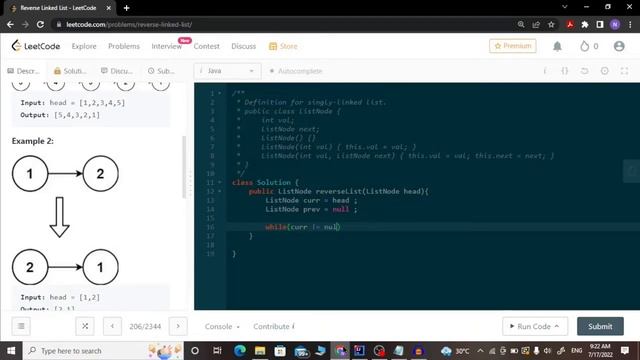Viewport: 640px width, 360px height.
Task: Click the browser back arrow
Action: pyautogui.click(x=10, y=24)
